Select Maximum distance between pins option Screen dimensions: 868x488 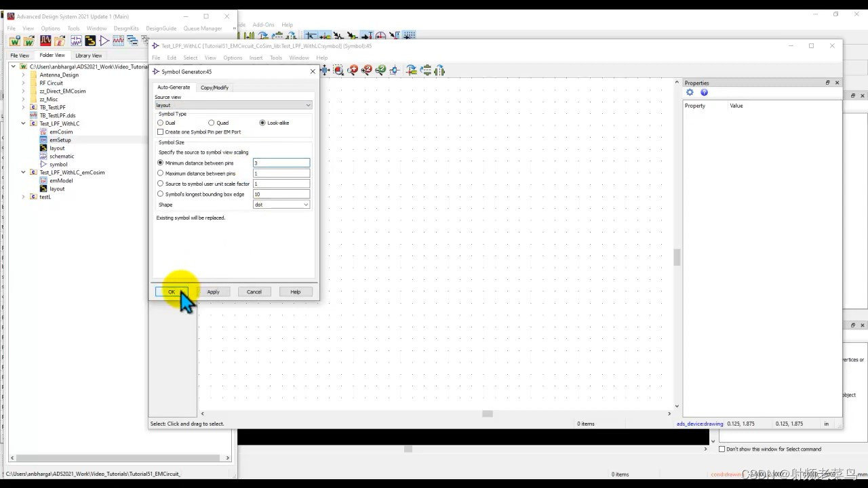(x=160, y=174)
